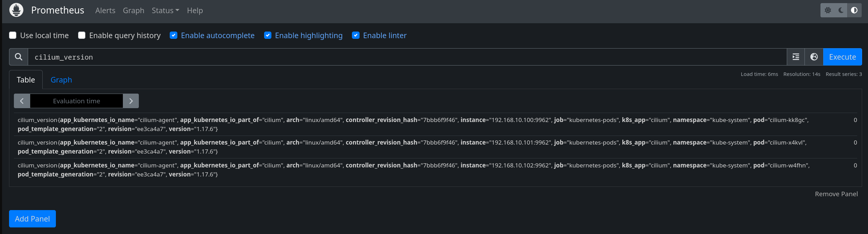Step evaluation time backward
This screenshot has width=868, height=234.
tap(22, 101)
